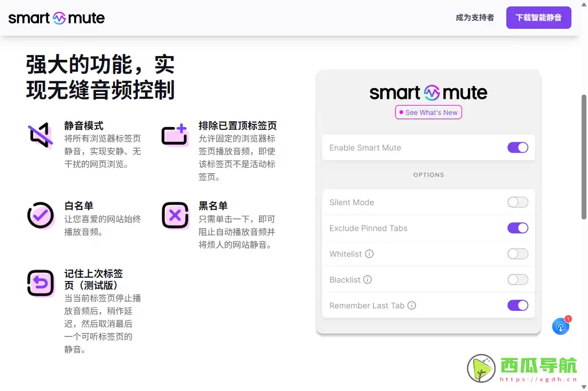
Task: Click the 强大的功能，实现无缝音频控制 headline
Action: (x=100, y=77)
